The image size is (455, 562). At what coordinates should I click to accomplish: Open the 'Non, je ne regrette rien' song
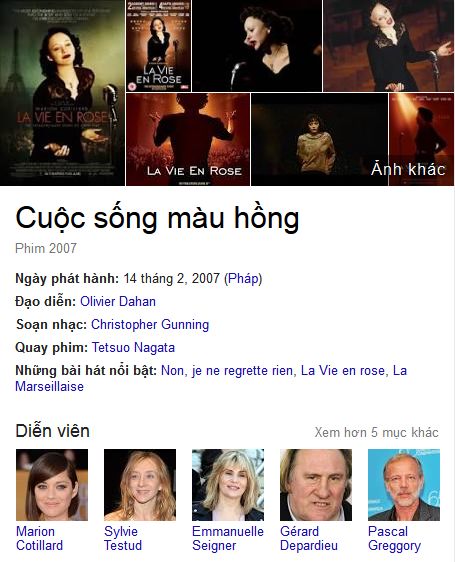tap(227, 370)
